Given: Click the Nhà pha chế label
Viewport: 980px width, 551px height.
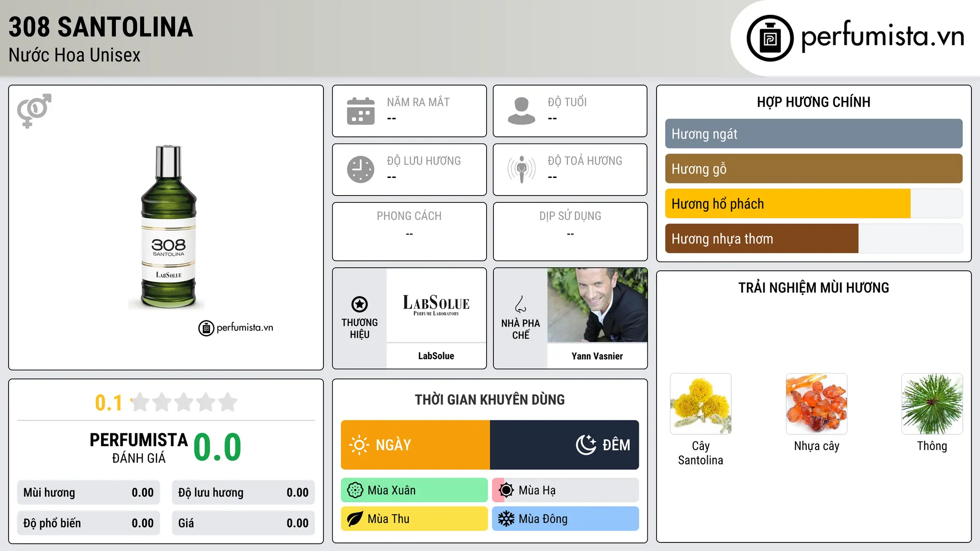Looking at the screenshot, I should point(521,329).
